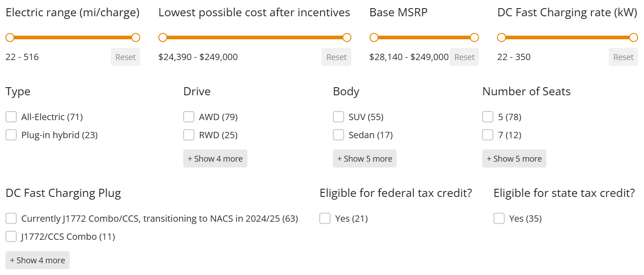Screen dimensions: 644x275
Task: Select the 5 seats checkbox
Action: coord(488,117)
